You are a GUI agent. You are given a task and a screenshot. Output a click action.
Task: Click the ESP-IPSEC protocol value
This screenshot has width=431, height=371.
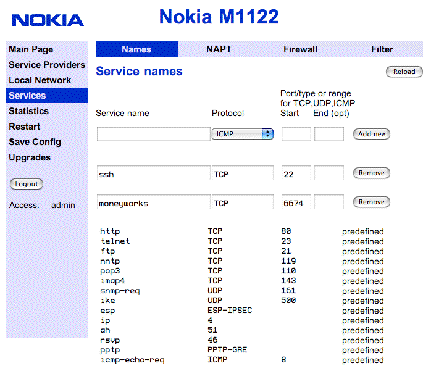230,310
